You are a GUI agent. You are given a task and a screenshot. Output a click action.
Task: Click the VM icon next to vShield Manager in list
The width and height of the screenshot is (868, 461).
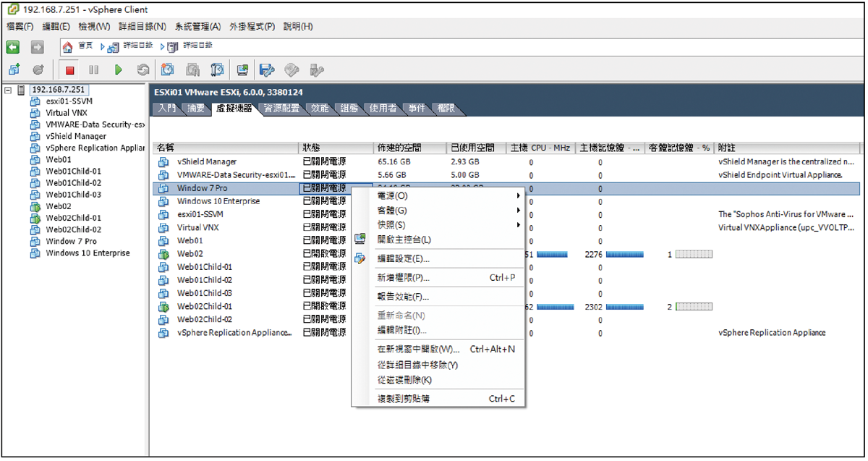coord(163,162)
